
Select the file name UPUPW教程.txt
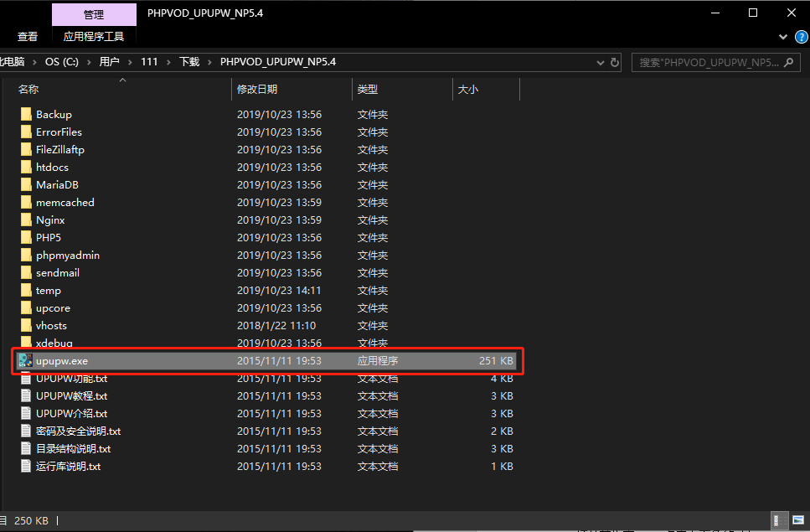click(x=72, y=396)
